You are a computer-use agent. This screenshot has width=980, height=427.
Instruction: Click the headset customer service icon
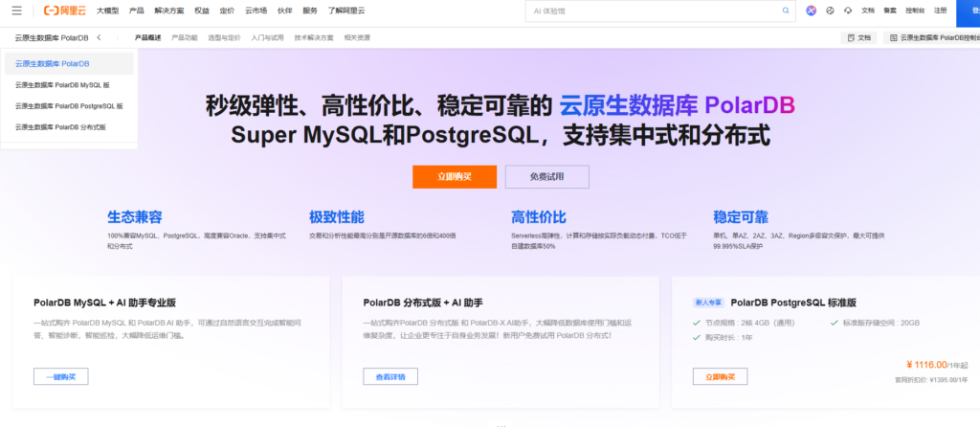click(x=848, y=11)
